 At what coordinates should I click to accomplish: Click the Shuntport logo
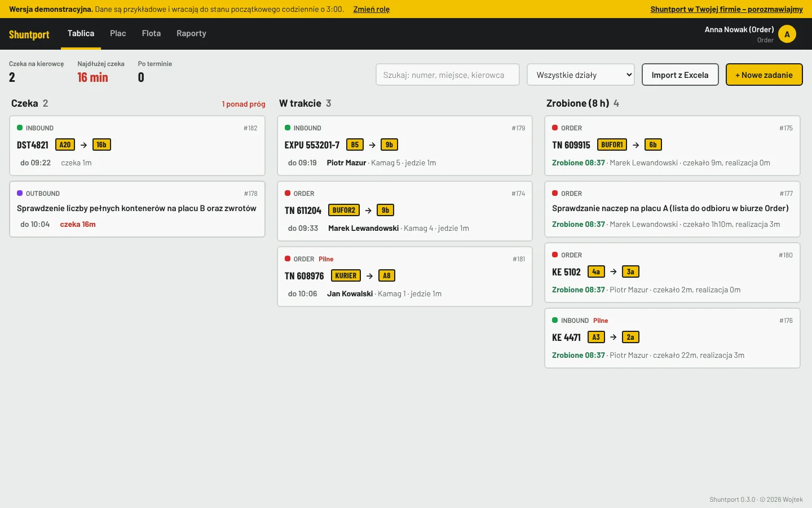[x=29, y=34]
